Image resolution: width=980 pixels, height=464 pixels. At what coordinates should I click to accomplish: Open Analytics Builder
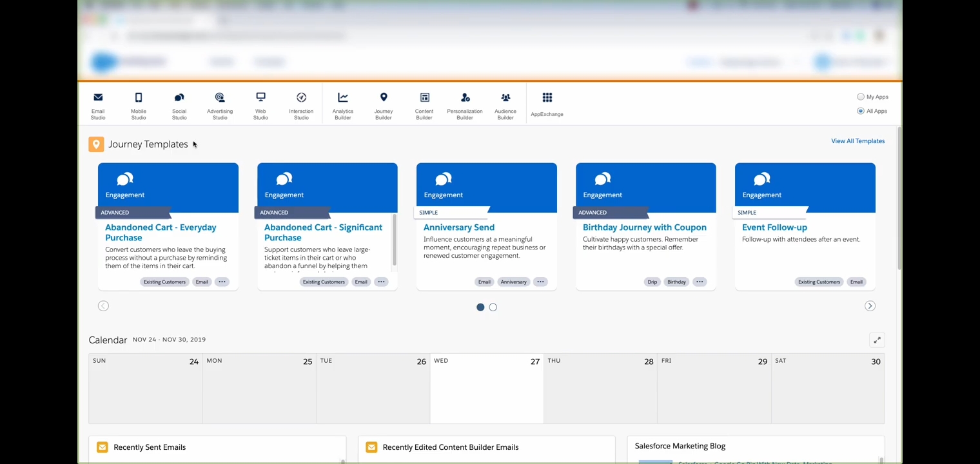click(x=343, y=105)
